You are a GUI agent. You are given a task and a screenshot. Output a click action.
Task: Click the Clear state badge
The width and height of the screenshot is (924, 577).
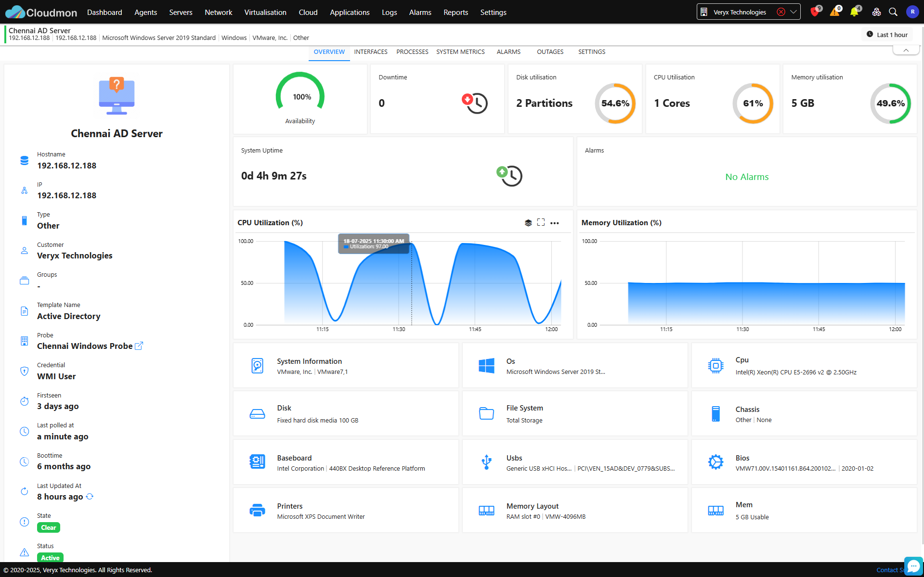pos(49,527)
